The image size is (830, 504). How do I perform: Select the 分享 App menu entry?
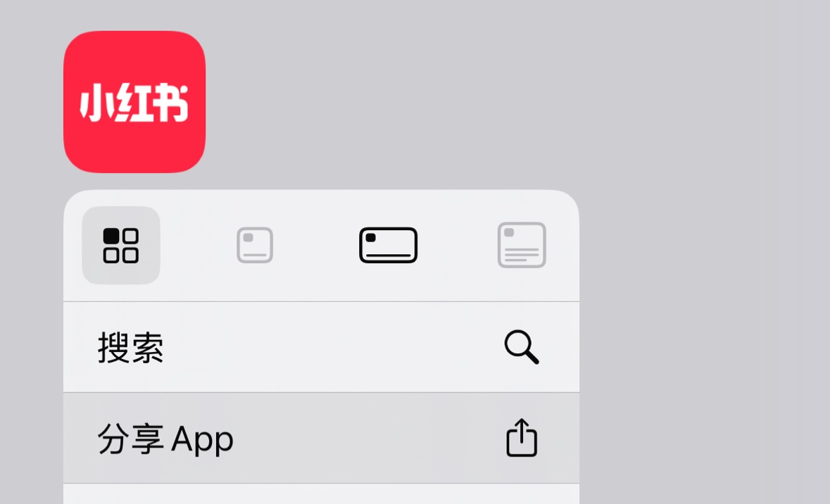321,439
